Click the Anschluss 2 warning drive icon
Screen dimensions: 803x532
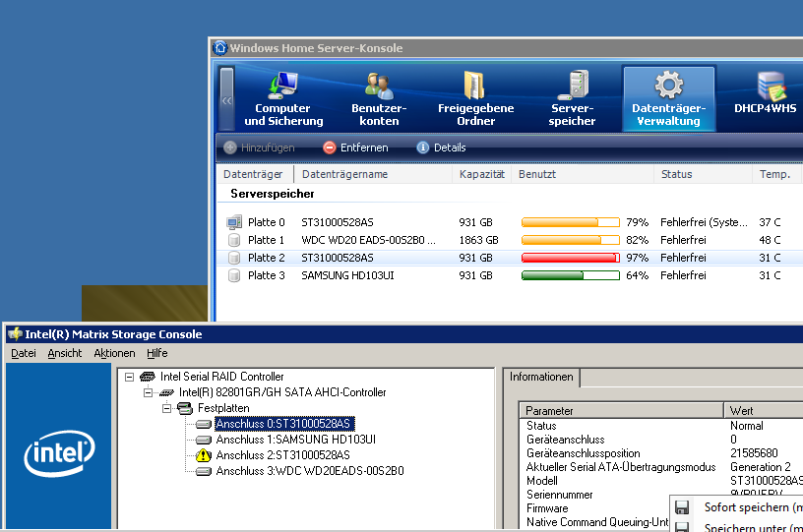coord(204,455)
